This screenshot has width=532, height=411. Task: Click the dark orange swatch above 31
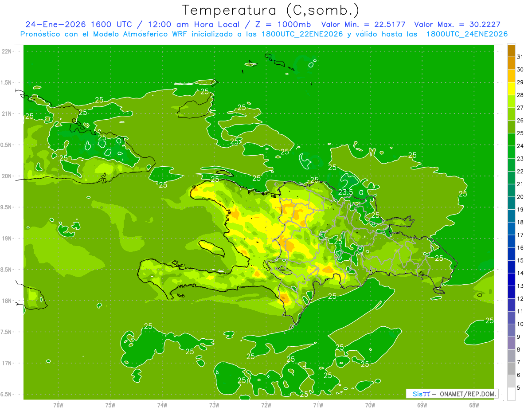tap(511, 50)
